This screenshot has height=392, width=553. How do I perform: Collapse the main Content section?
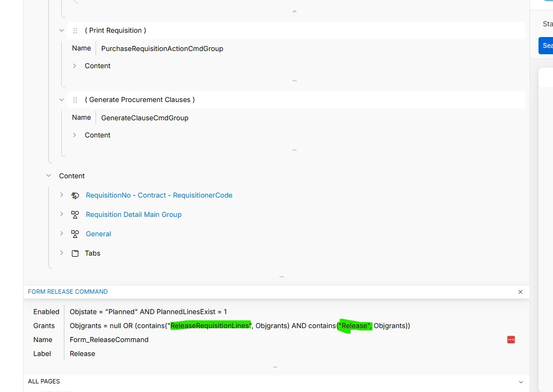(49, 176)
